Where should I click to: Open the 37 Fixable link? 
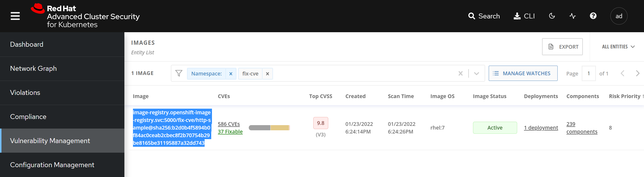tap(230, 132)
